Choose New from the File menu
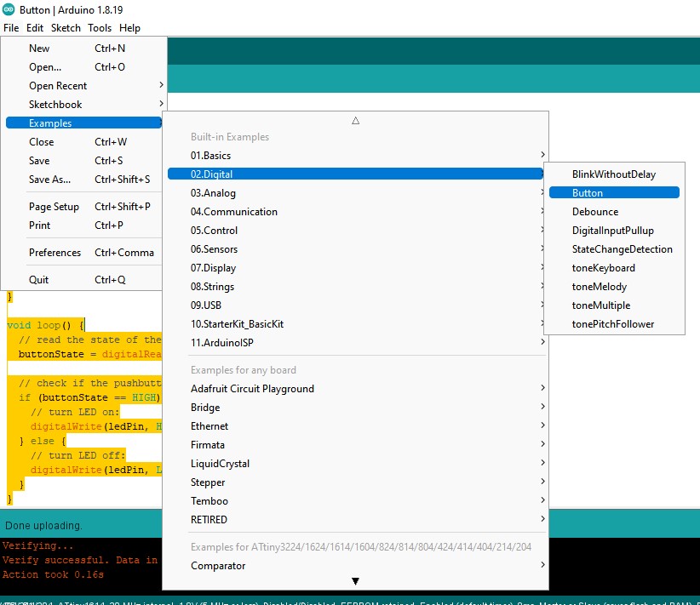Screen dimensions: 700x605 [84, 49]
